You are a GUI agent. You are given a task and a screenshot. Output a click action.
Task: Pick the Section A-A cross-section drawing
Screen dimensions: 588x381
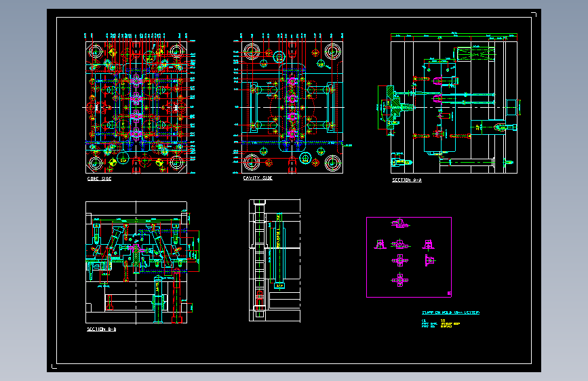click(x=449, y=103)
